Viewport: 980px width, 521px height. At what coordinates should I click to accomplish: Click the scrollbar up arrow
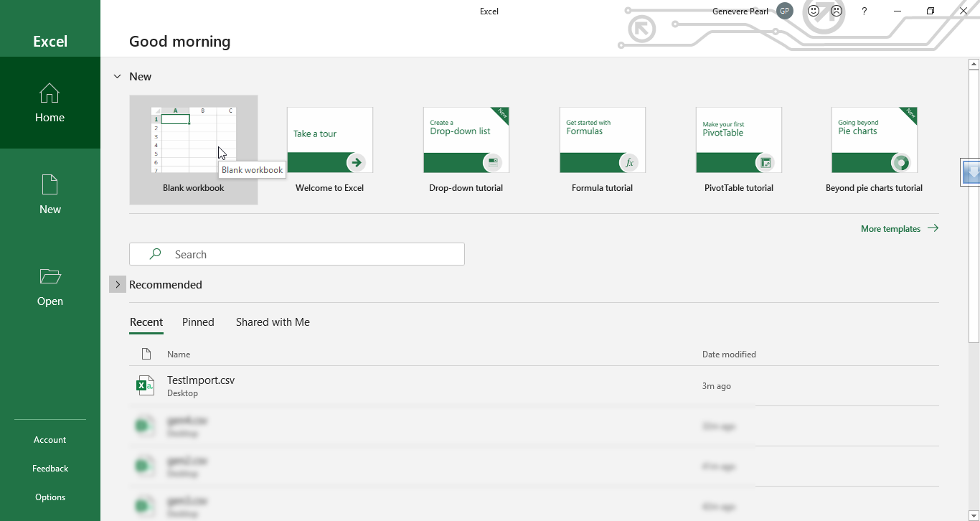click(x=974, y=65)
